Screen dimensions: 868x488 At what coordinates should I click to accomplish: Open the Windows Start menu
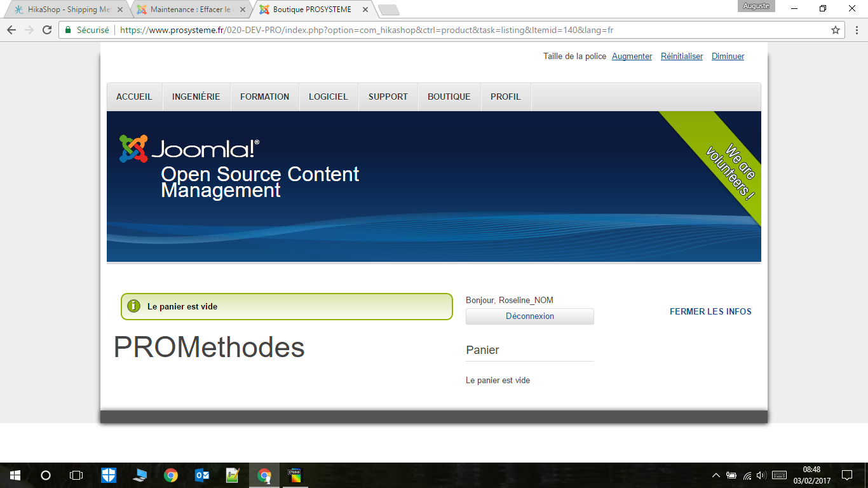click(x=15, y=475)
